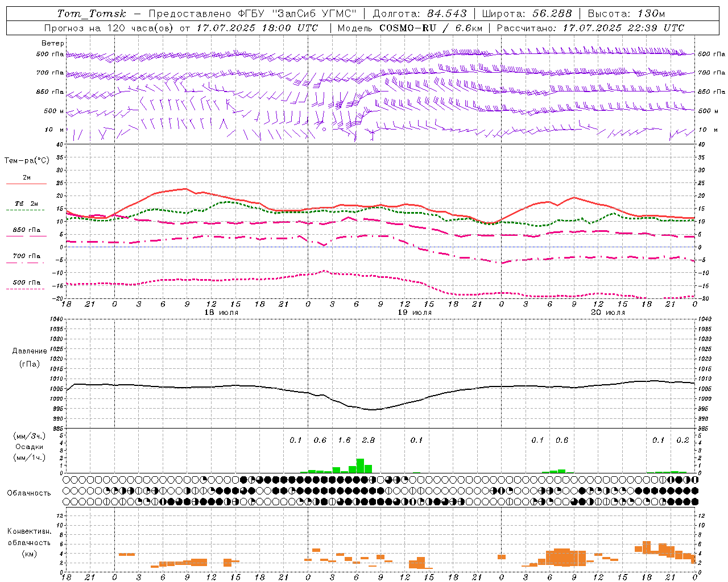Select the Высота: 130м label

click(626, 14)
